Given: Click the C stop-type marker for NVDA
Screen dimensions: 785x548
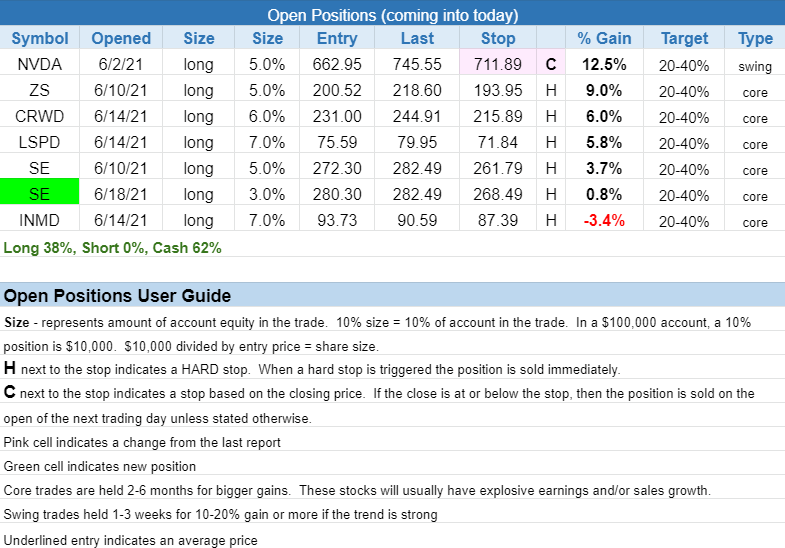Looking at the screenshot, I should (x=551, y=64).
